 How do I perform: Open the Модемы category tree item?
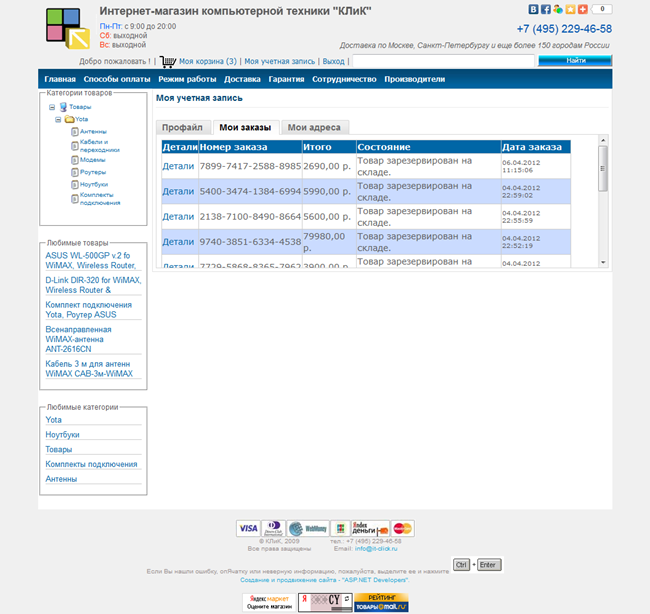(x=92, y=160)
